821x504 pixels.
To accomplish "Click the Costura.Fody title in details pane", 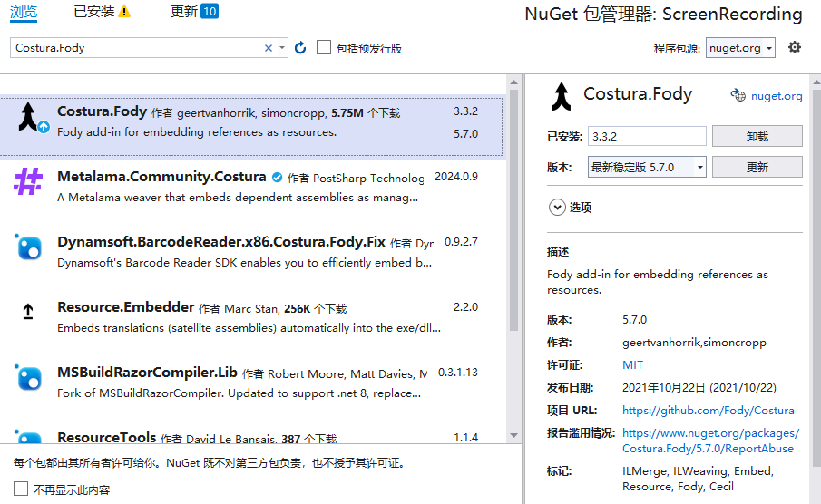I will click(x=637, y=94).
